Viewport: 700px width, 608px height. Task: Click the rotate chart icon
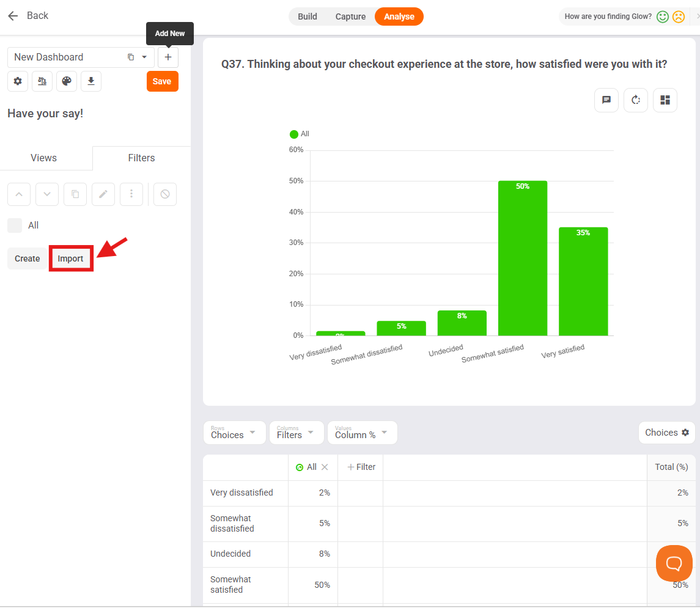tap(636, 100)
